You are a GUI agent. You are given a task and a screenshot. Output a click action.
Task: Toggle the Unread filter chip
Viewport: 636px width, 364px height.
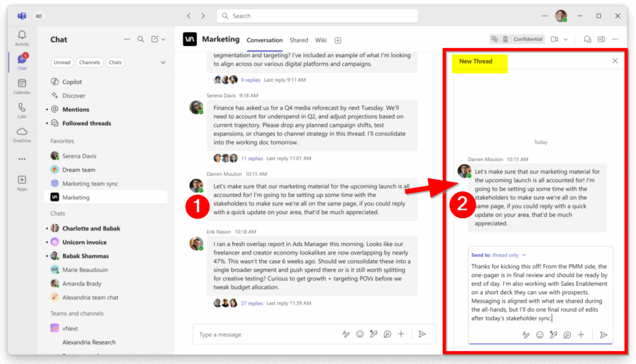click(62, 63)
